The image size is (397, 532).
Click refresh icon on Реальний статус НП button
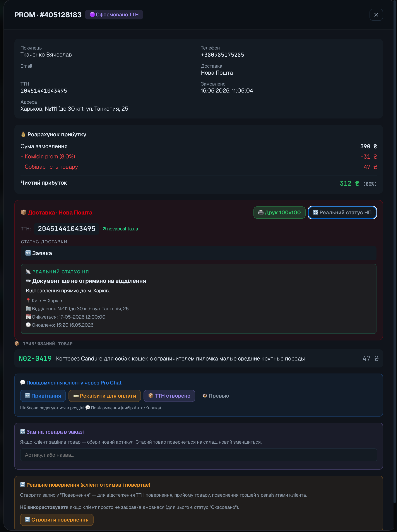pyautogui.click(x=316, y=212)
